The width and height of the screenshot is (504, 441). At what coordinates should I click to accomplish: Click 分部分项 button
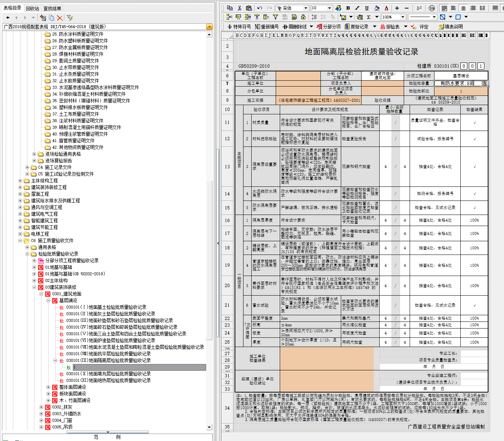point(329,27)
